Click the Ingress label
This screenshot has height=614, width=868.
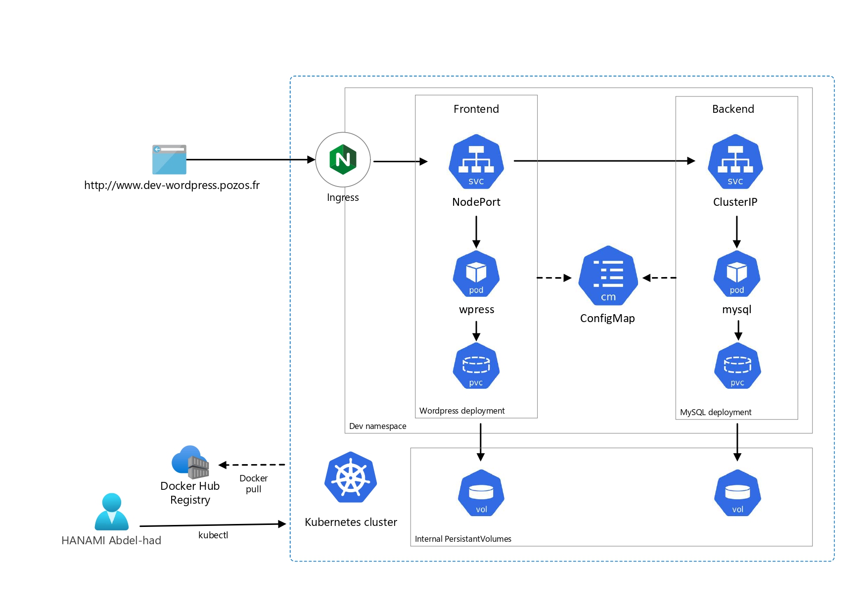click(343, 197)
